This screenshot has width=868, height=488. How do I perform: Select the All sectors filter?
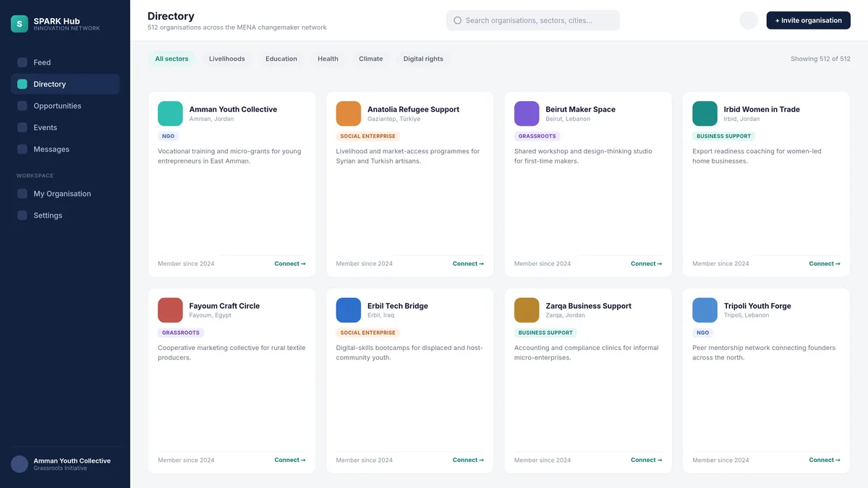(171, 59)
